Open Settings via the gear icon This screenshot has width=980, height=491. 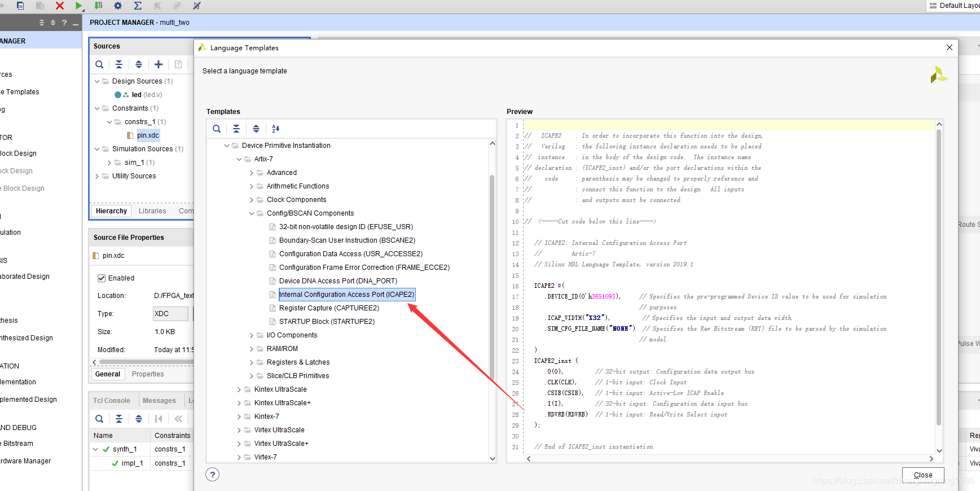pos(118,6)
